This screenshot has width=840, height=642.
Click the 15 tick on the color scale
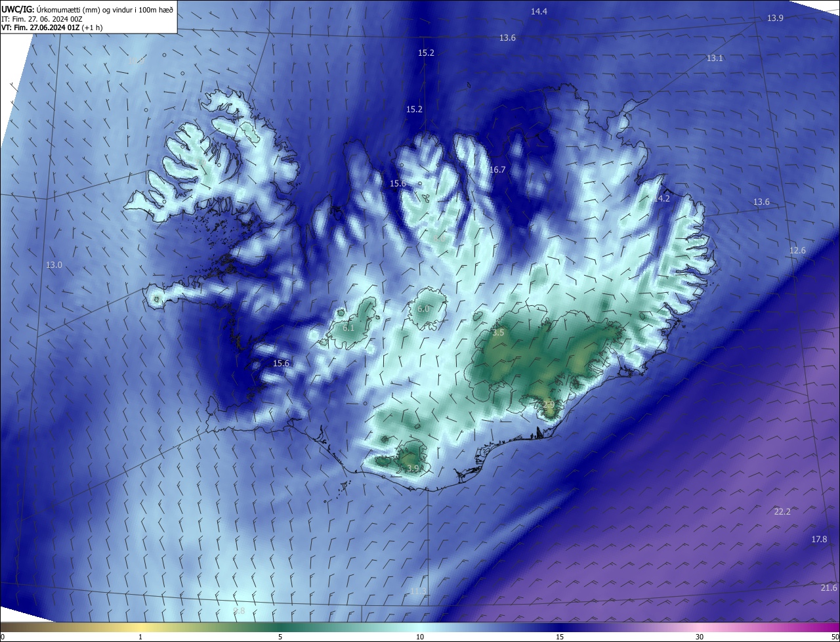[x=560, y=637]
